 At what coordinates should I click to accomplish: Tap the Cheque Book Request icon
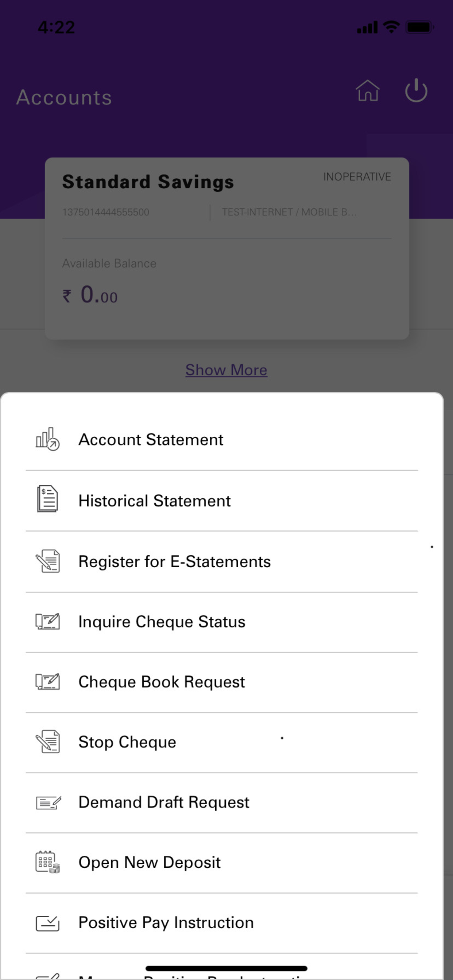point(47,681)
